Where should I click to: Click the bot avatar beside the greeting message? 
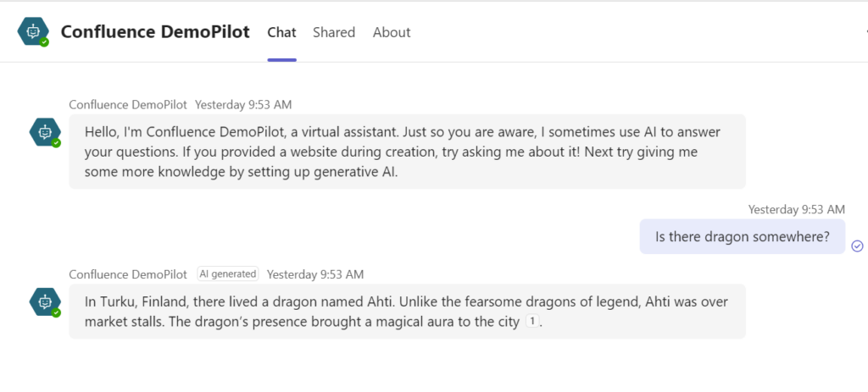(45, 132)
